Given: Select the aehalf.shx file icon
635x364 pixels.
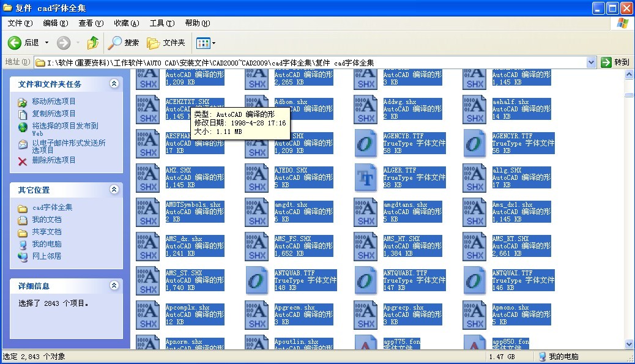Looking at the screenshot, I should (x=474, y=110).
